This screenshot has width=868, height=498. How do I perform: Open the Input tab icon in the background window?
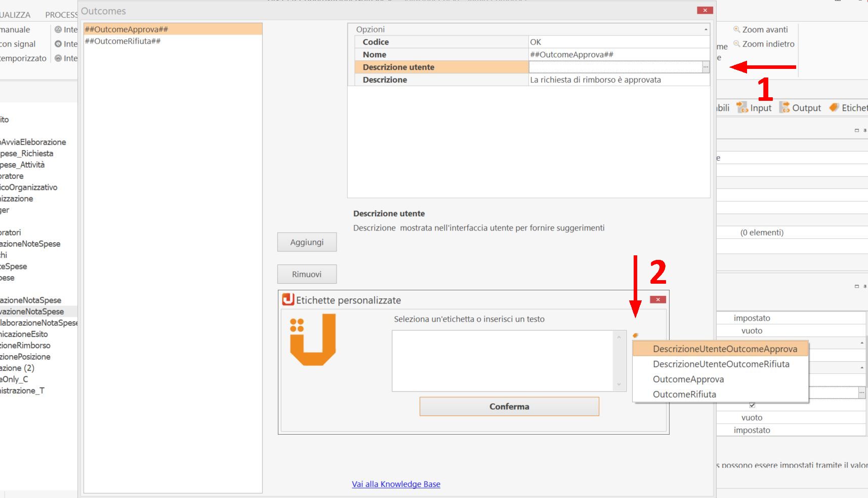point(742,107)
